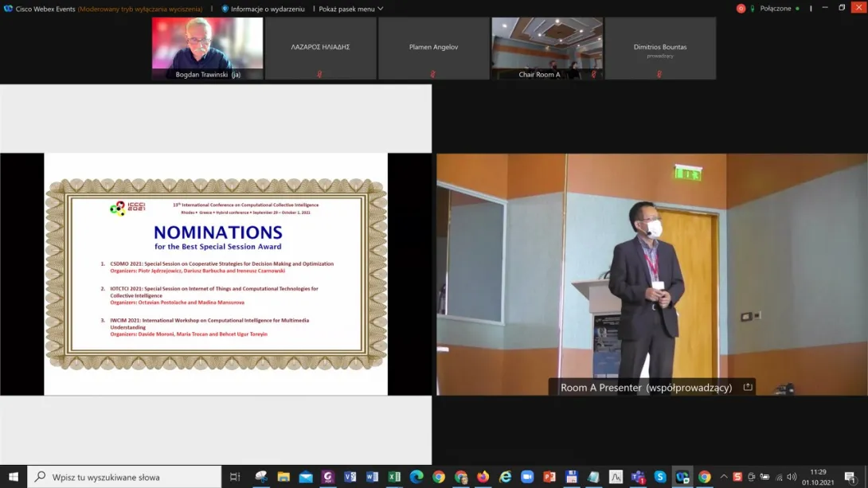Open the Windows Start menu

(14, 477)
